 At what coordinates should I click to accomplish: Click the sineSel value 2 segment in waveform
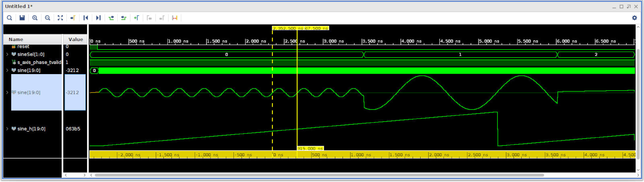[x=596, y=54]
